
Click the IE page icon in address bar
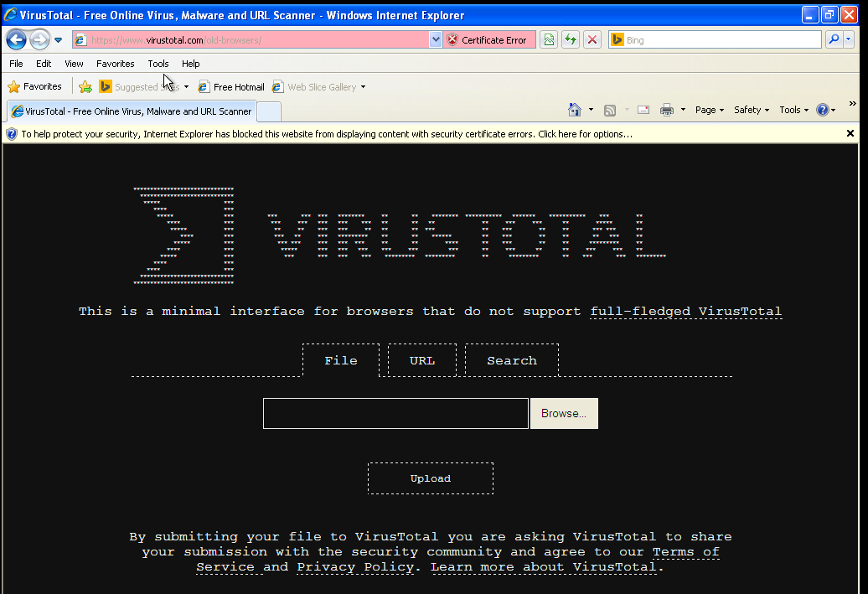point(80,40)
